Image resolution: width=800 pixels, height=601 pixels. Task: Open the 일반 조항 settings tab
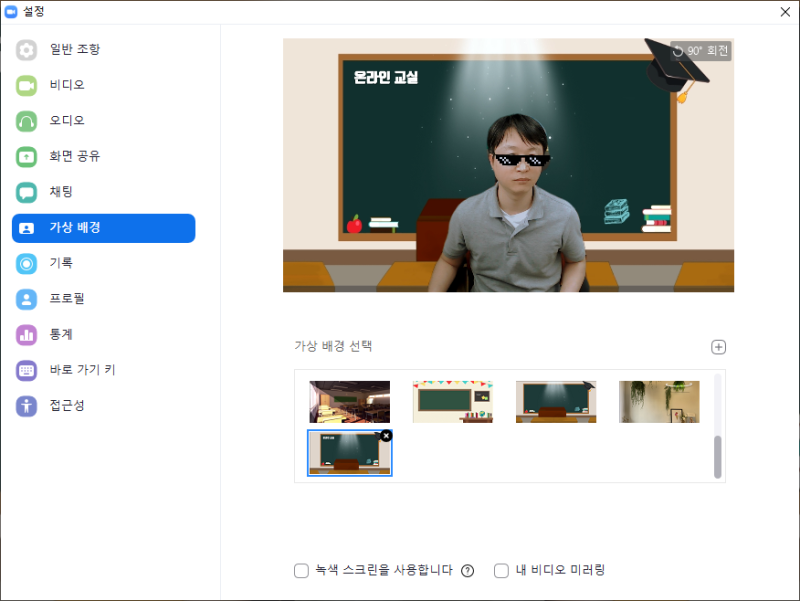104,50
